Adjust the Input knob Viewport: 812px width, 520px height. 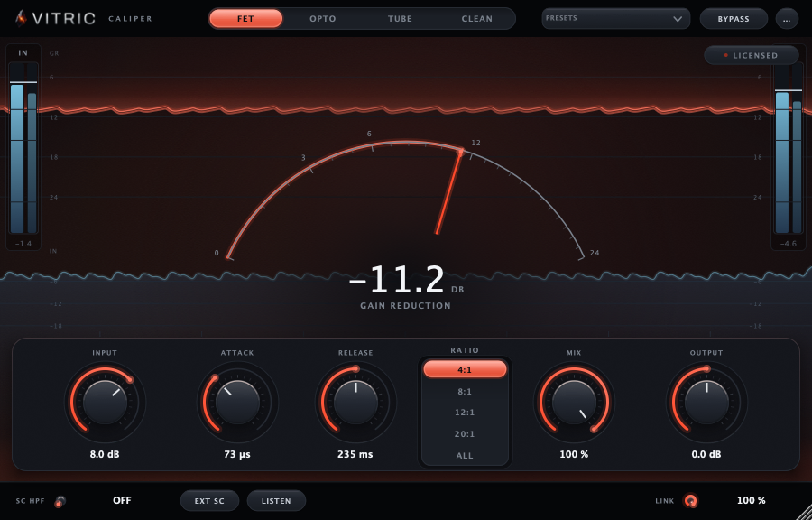pyautogui.click(x=106, y=403)
